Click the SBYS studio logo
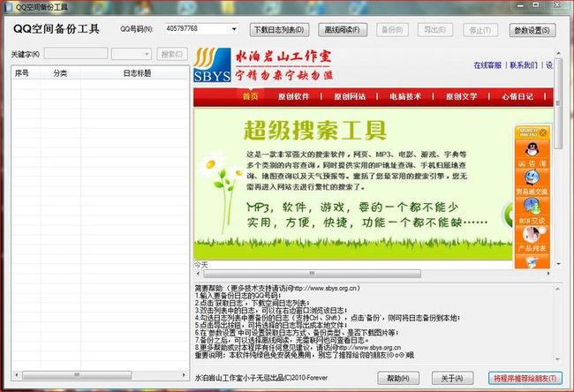 pyautogui.click(x=212, y=64)
